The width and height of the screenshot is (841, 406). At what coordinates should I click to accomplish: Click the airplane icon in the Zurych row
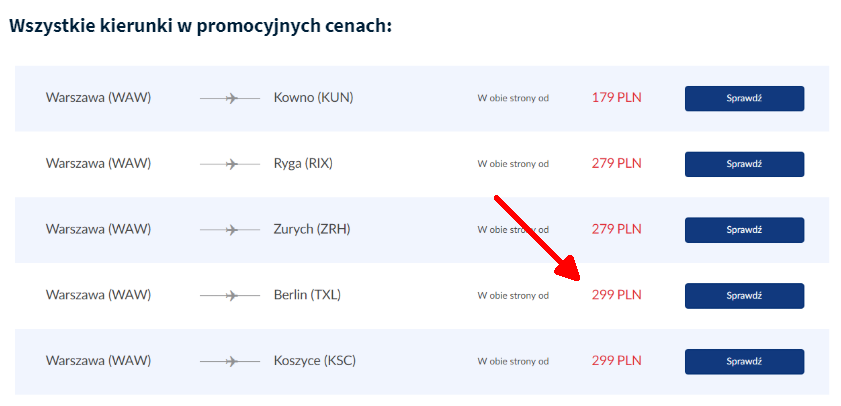pos(229,230)
